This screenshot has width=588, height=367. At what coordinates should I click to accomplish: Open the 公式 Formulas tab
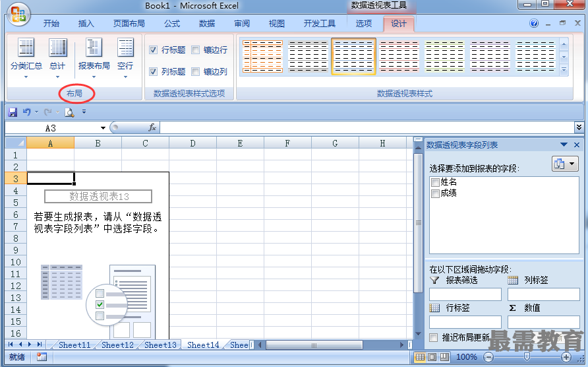tap(172, 24)
